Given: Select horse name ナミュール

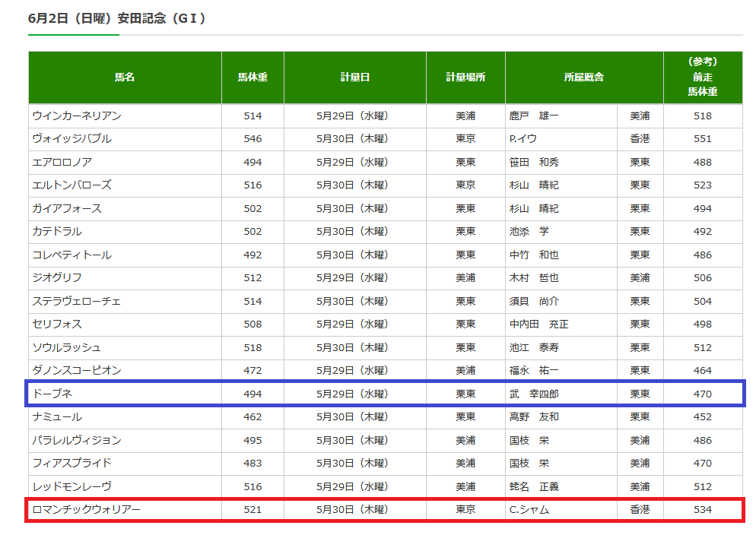Looking at the screenshot, I should (x=57, y=416).
